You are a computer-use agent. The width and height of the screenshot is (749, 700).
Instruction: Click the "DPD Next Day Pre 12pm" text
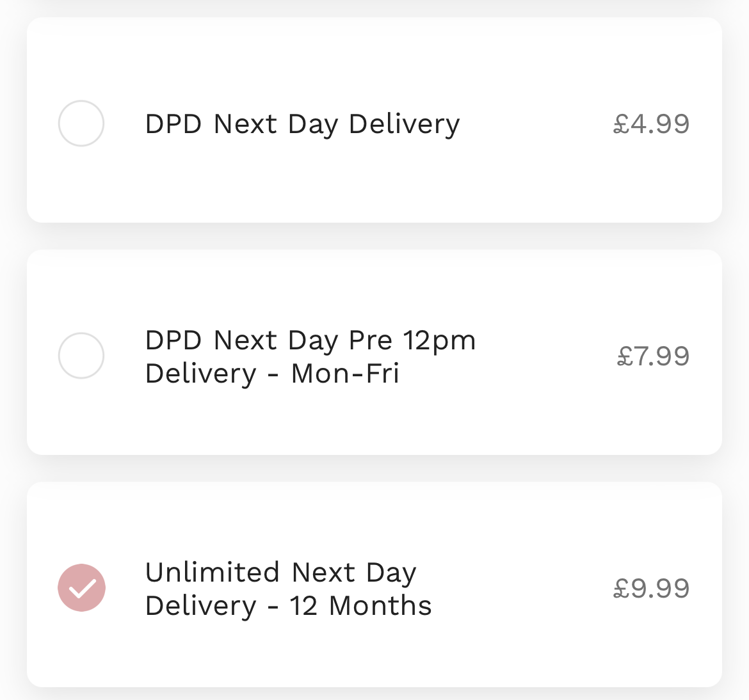(310, 340)
